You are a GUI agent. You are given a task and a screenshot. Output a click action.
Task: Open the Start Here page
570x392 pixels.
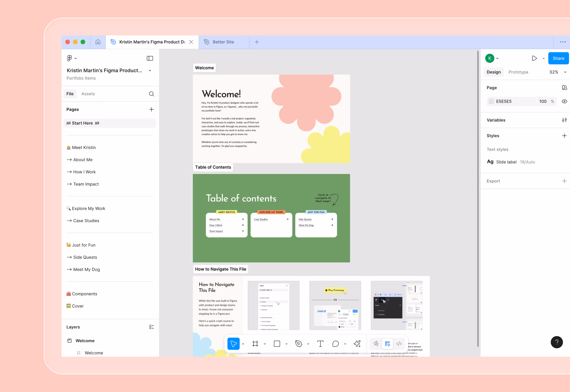point(110,123)
